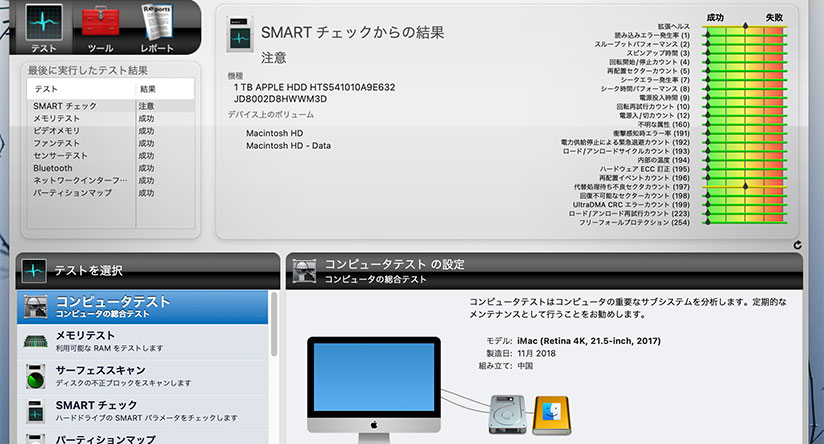Click the UltraDMA CRC エラーカウント (199) label
The image size is (824, 444).
(631, 204)
